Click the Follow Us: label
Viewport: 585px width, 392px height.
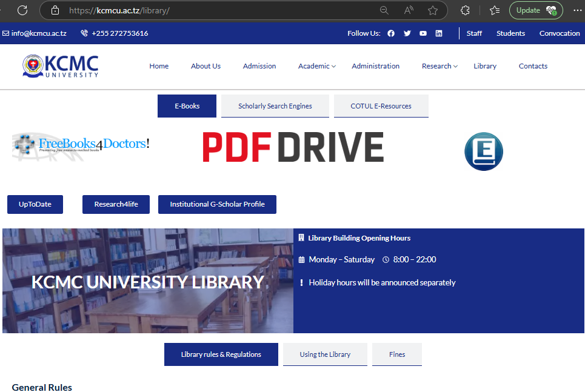[364, 33]
